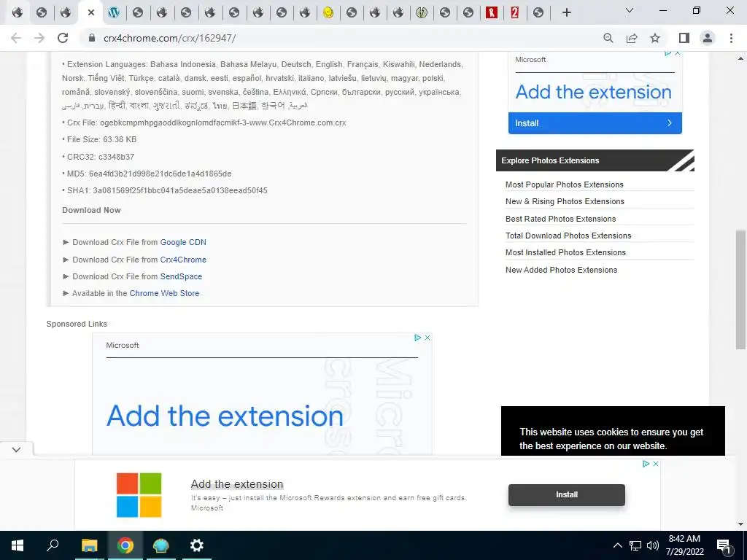The image size is (747, 560).
Task: Click the dark Install button in the bottom banner
Action: click(566, 495)
